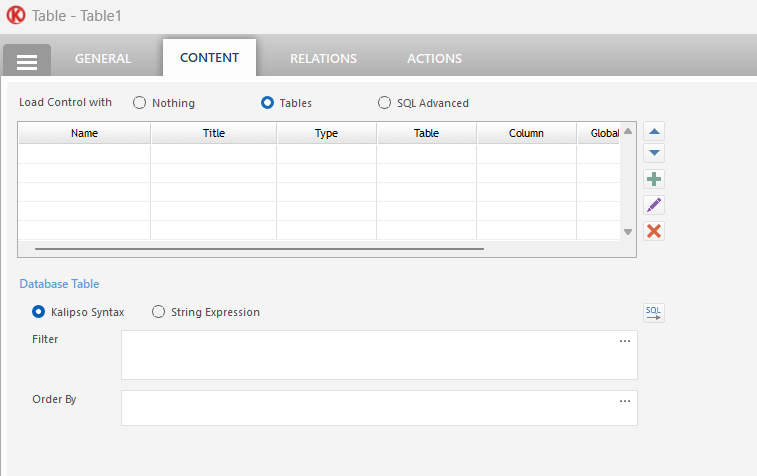Viewport: 757px width, 476px height.
Task: Click the move row up arrow
Action: (654, 131)
